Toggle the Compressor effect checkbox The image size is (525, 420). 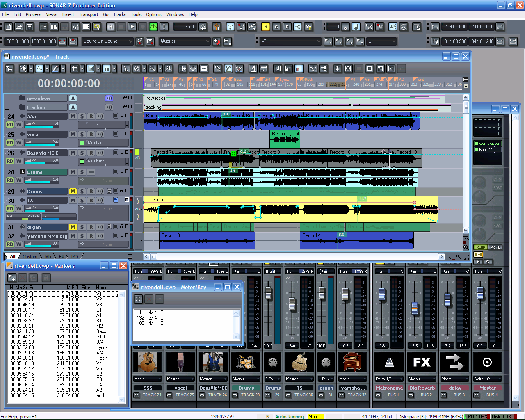coord(477,144)
